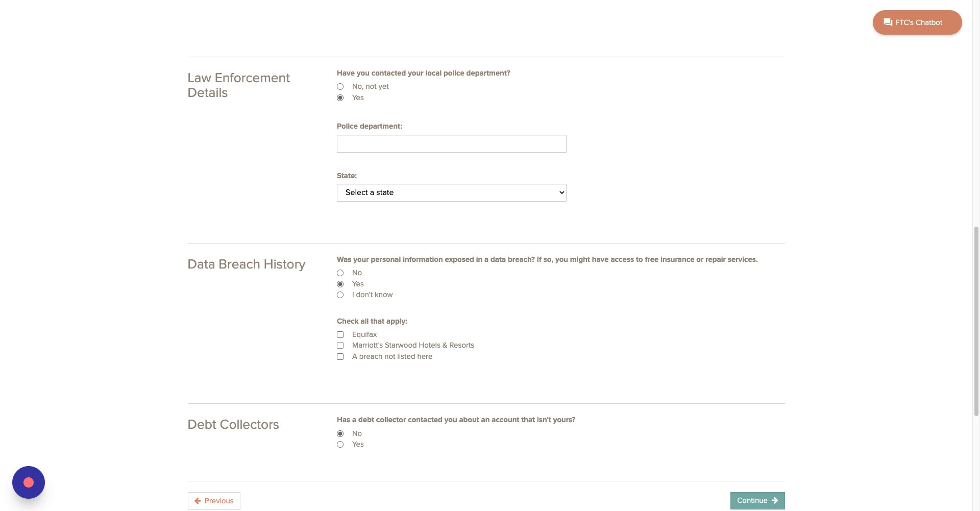Select 'No' for data breach exposure
The width and height of the screenshot is (980, 511).
point(340,273)
